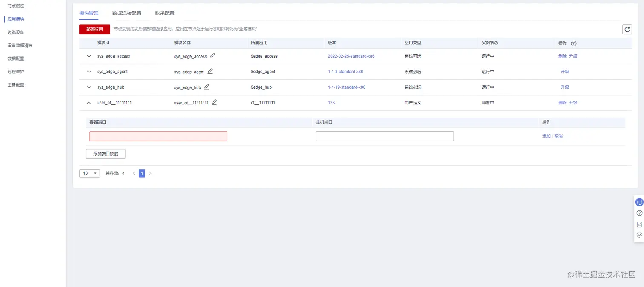Click 升级 for sys_edge_agent

tap(565, 72)
